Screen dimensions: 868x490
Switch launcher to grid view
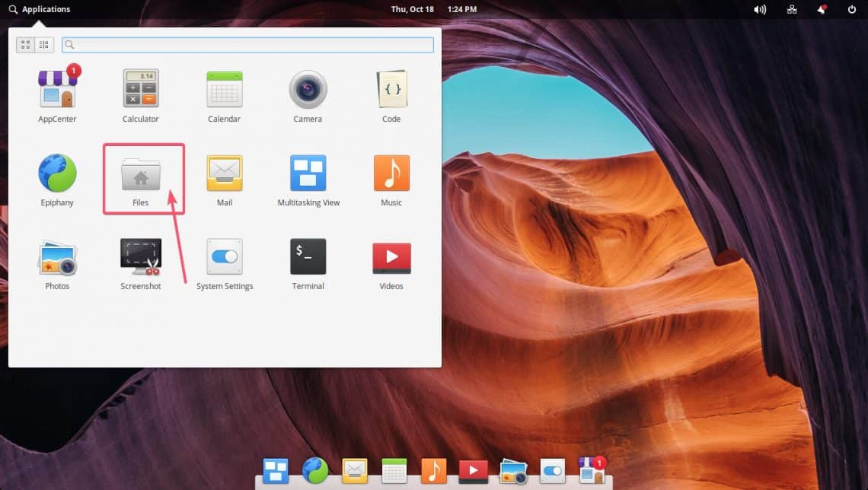click(25, 45)
